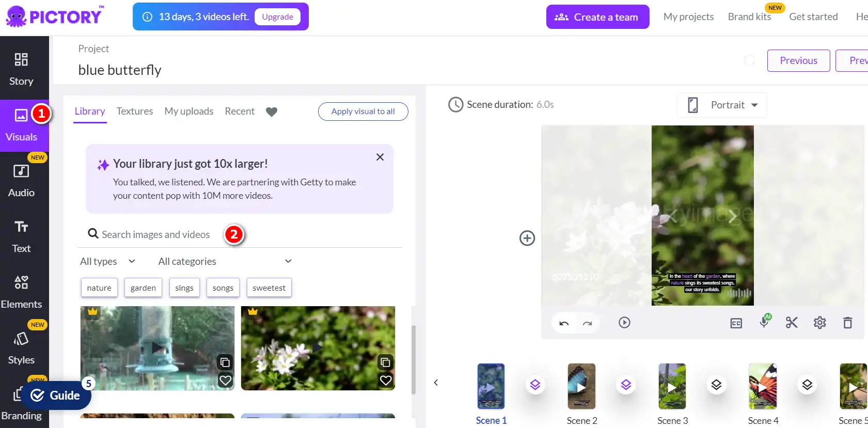Play the scene preview
Viewport: 868px width, 428px height.
point(624,323)
